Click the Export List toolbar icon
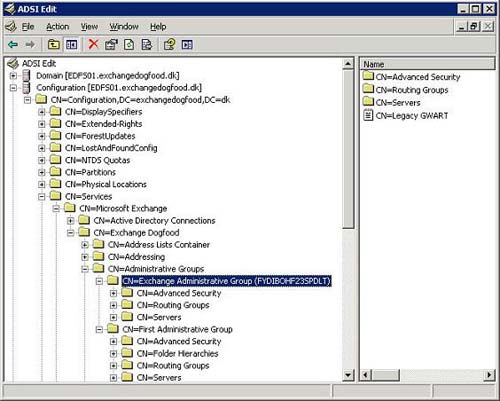The height and width of the screenshot is (401, 500). tap(147, 45)
